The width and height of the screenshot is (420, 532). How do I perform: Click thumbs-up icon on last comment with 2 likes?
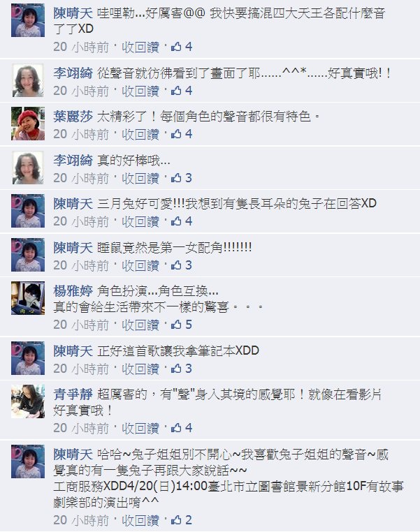(176, 520)
